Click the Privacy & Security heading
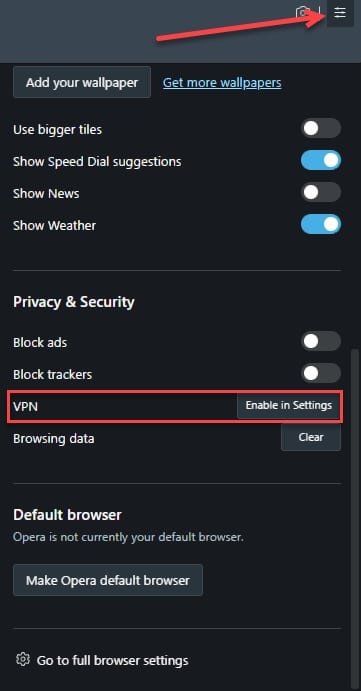361x691 pixels. point(74,302)
